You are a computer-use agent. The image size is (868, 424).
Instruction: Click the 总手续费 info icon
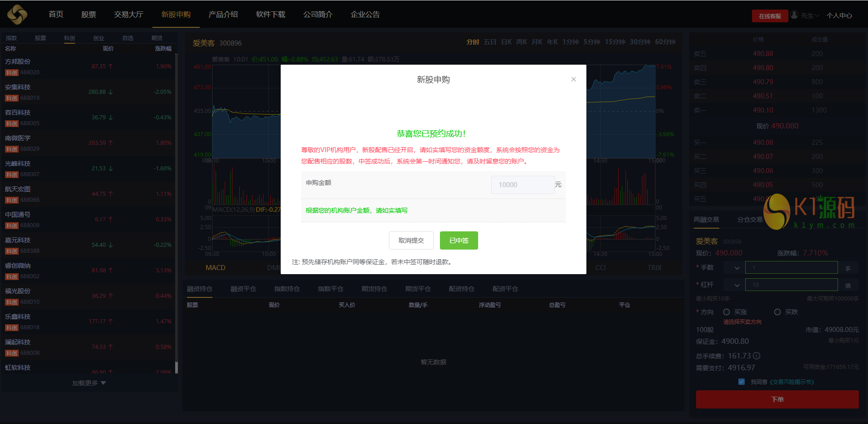(x=757, y=356)
